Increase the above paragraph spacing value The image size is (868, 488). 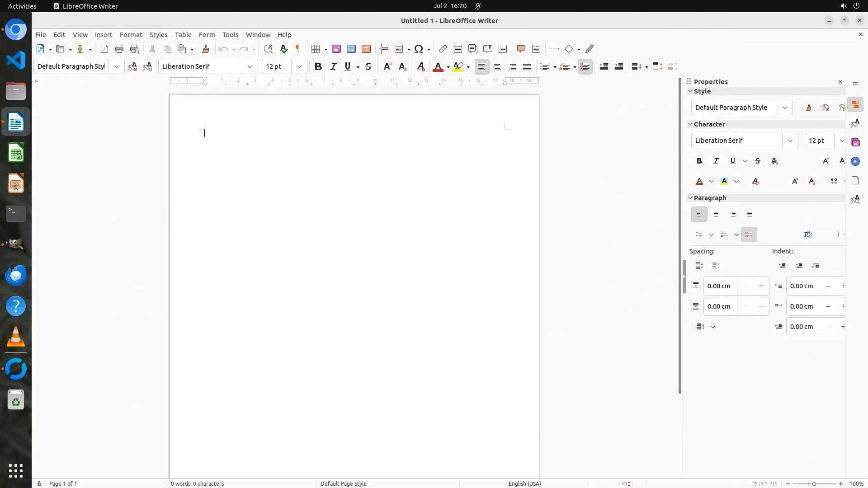pos(761,286)
